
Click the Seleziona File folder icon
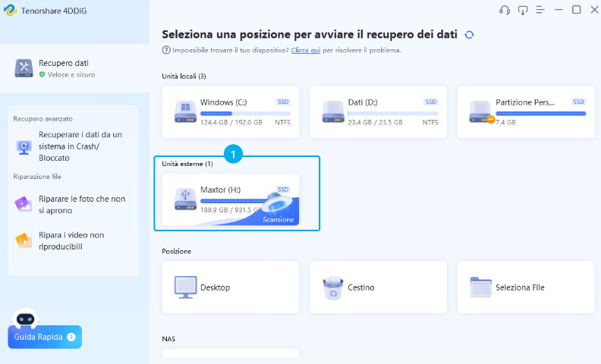(480, 287)
